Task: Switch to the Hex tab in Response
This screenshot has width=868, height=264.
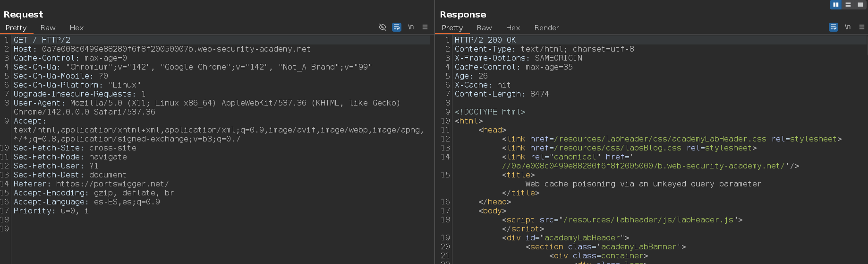Action: tap(513, 28)
